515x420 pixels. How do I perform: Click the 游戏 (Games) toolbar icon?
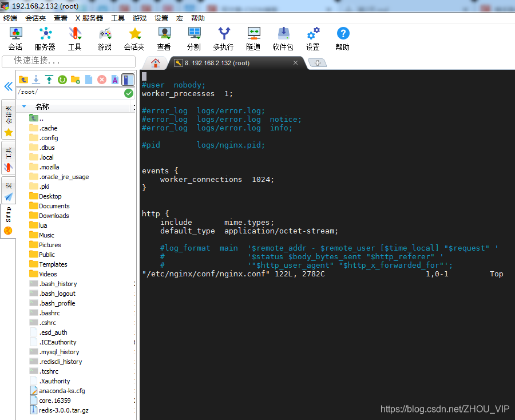(105, 39)
